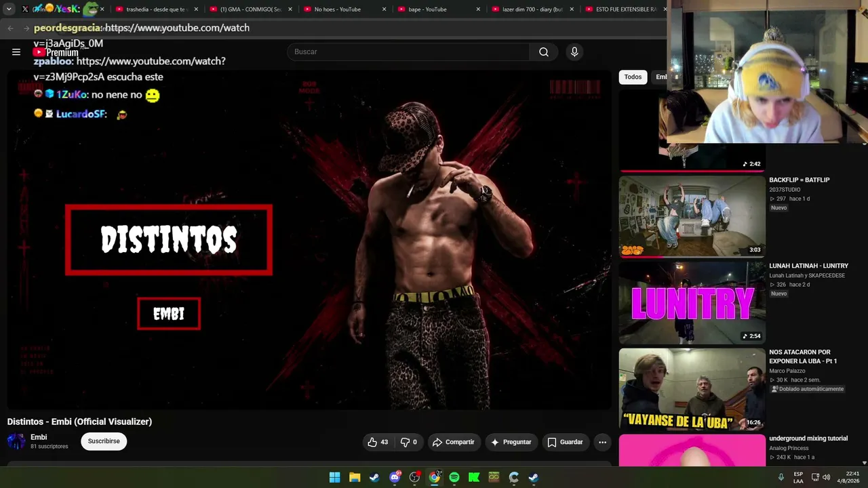Close the trashedia tab
This screenshot has width=868, height=488.
(197, 9)
